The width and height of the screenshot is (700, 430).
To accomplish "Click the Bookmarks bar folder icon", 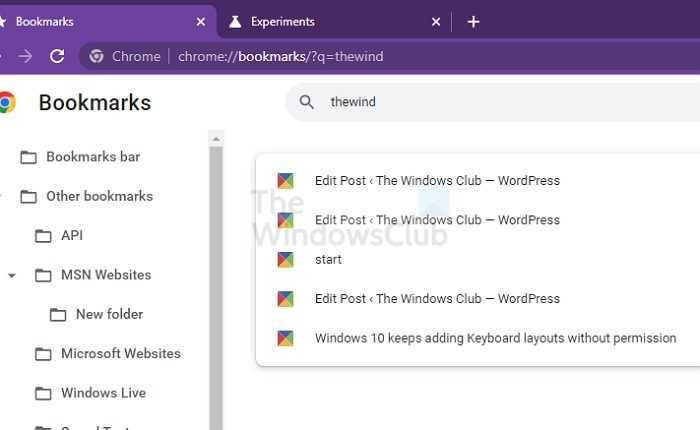I will (x=29, y=157).
